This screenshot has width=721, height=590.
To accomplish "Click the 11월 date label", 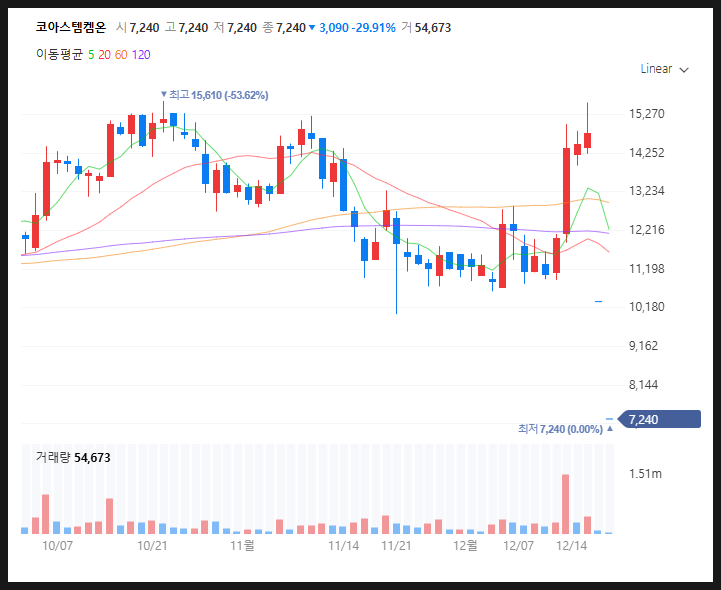I will coord(242,546).
